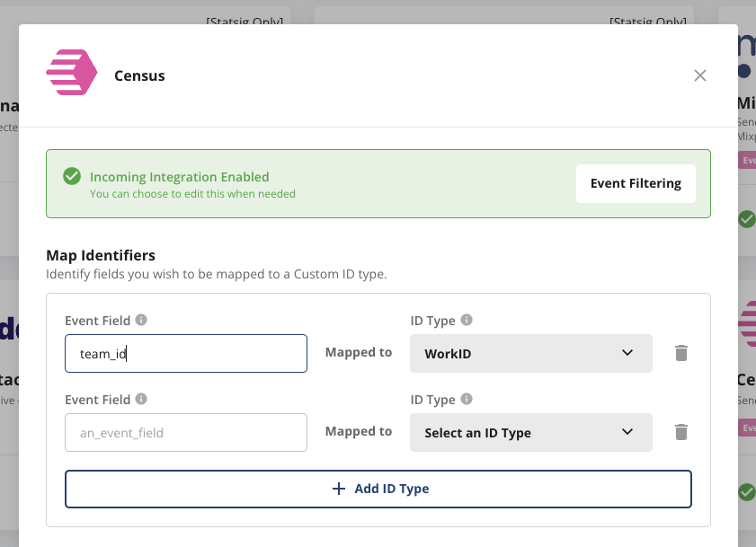
Task: Click the plus icon inside the Add ID Type button
Action: click(338, 488)
